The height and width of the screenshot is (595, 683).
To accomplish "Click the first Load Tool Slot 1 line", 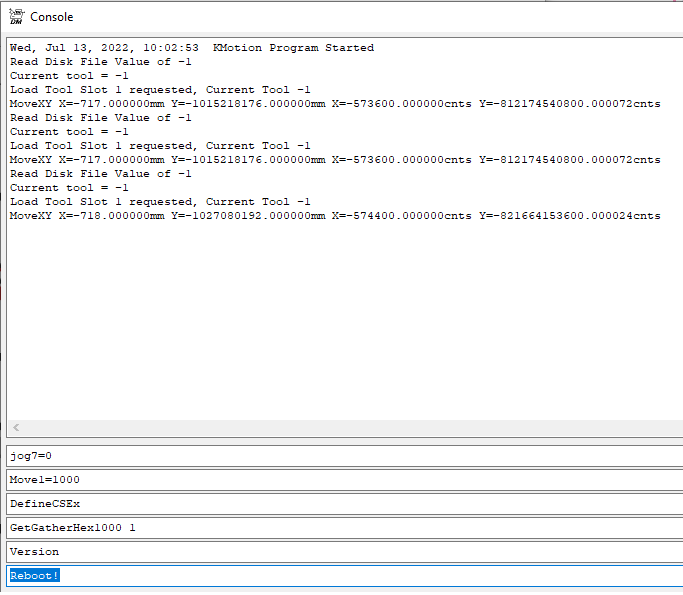I will point(160,90).
